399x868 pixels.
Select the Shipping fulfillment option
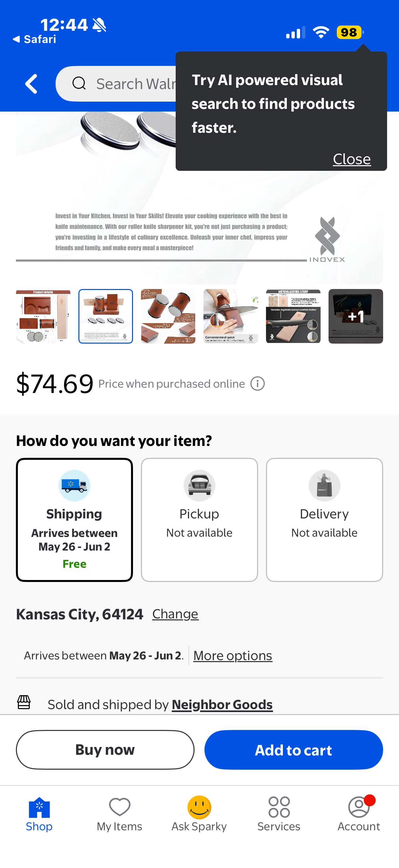tap(74, 520)
